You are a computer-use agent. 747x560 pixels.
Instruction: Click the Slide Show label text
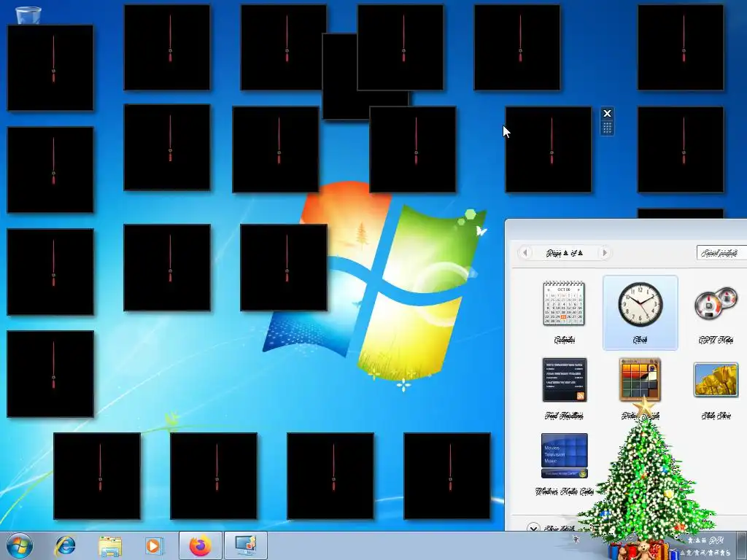pos(716,415)
